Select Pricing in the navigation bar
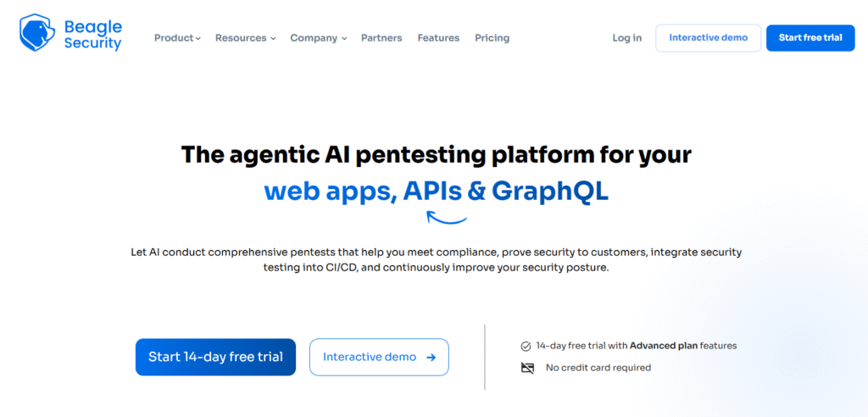 (x=492, y=38)
